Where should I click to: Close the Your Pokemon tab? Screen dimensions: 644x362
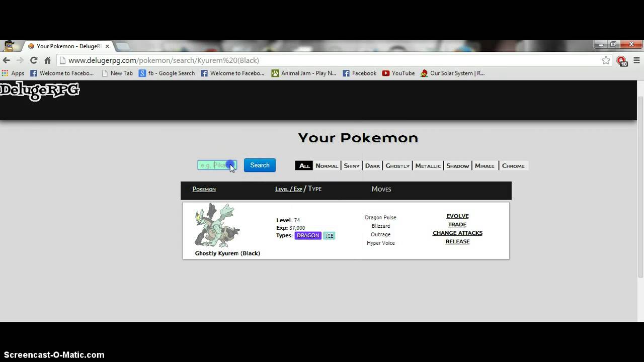pyautogui.click(x=107, y=46)
